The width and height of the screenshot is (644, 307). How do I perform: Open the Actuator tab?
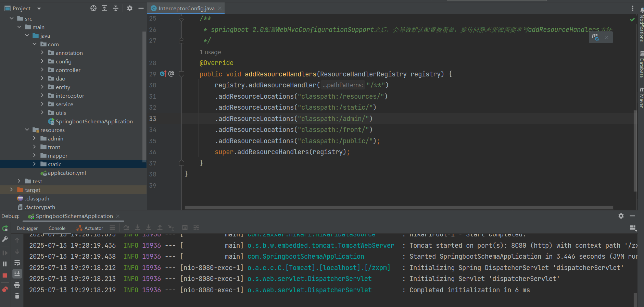pos(90,228)
